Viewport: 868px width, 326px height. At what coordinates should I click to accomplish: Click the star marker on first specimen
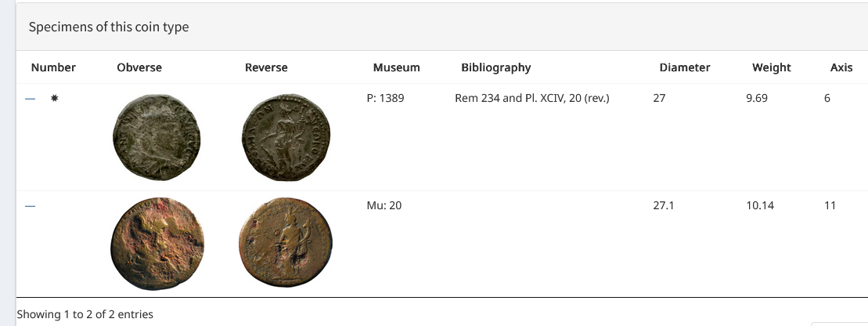(x=54, y=100)
